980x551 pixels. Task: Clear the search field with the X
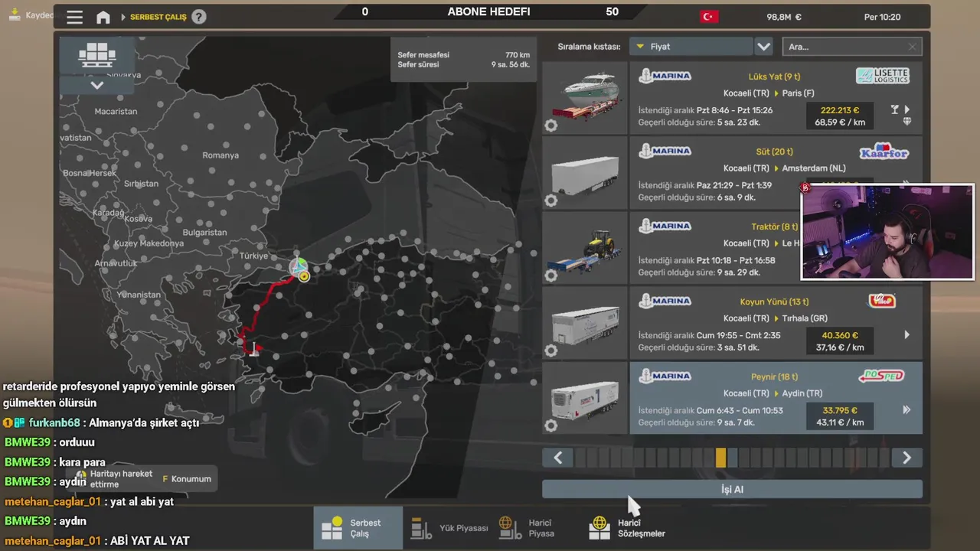click(x=912, y=47)
